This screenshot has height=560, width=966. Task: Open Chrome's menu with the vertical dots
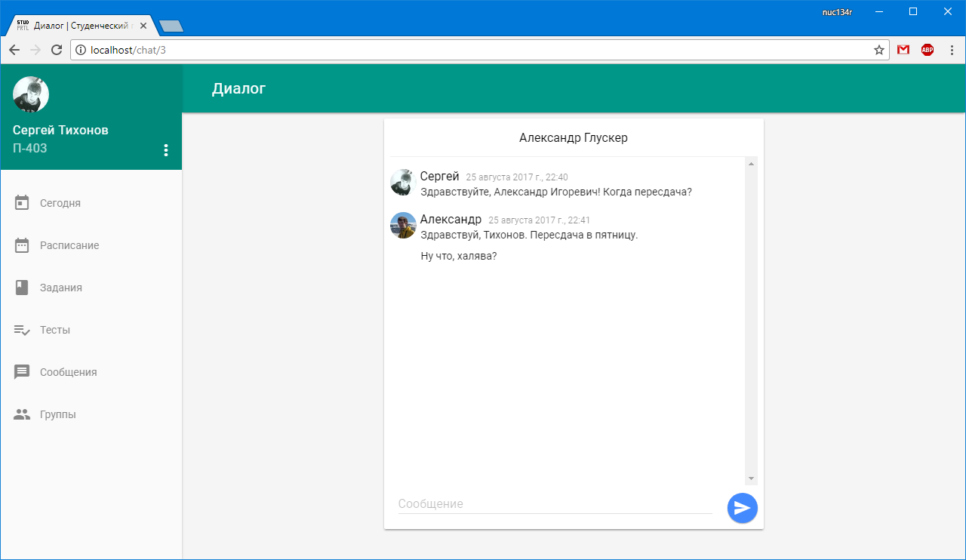click(952, 50)
